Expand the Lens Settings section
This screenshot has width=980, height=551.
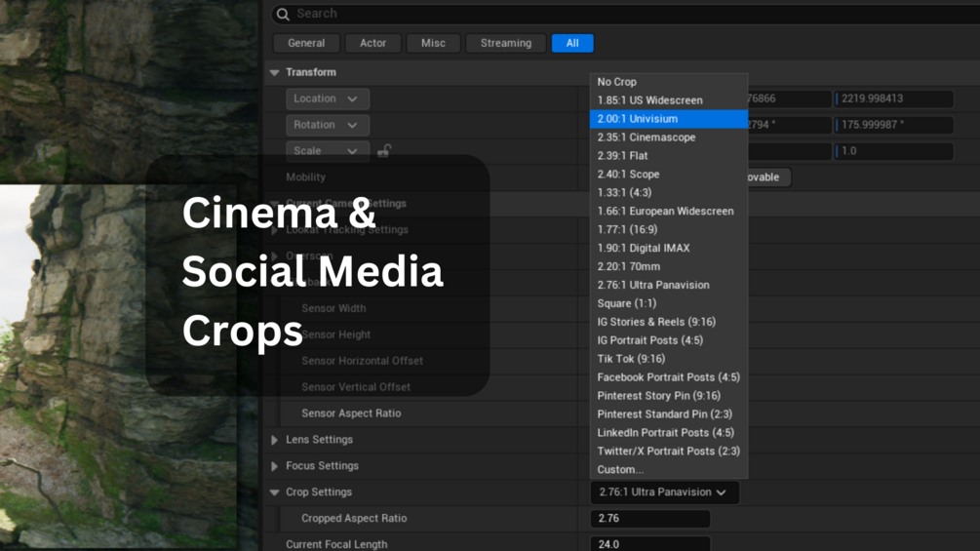click(x=274, y=440)
